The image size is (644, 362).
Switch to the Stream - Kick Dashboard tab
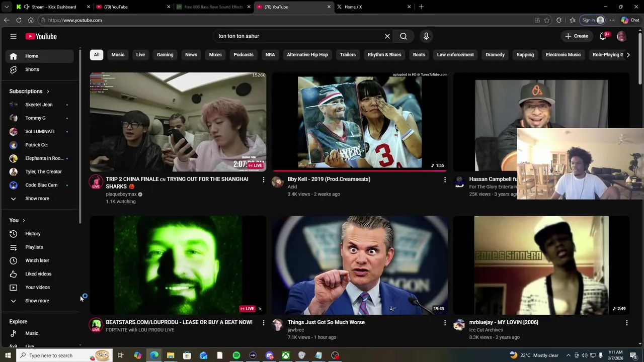click(x=54, y=7)
